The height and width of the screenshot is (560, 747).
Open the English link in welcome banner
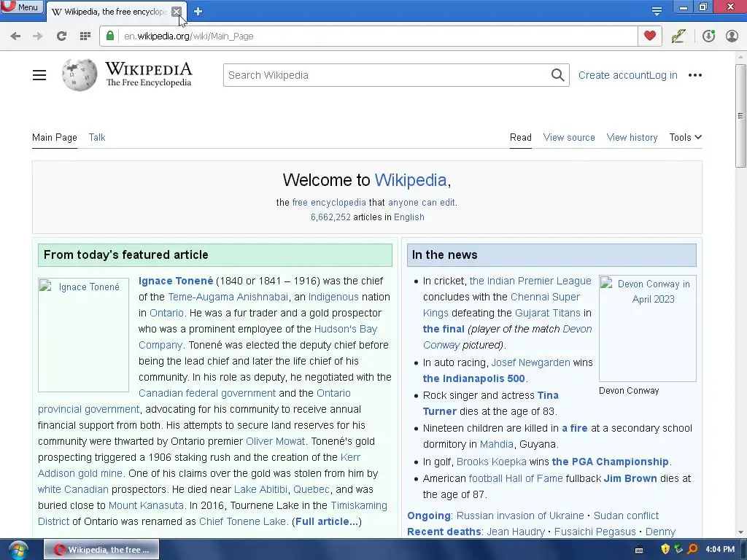click(x=409, y=217)
